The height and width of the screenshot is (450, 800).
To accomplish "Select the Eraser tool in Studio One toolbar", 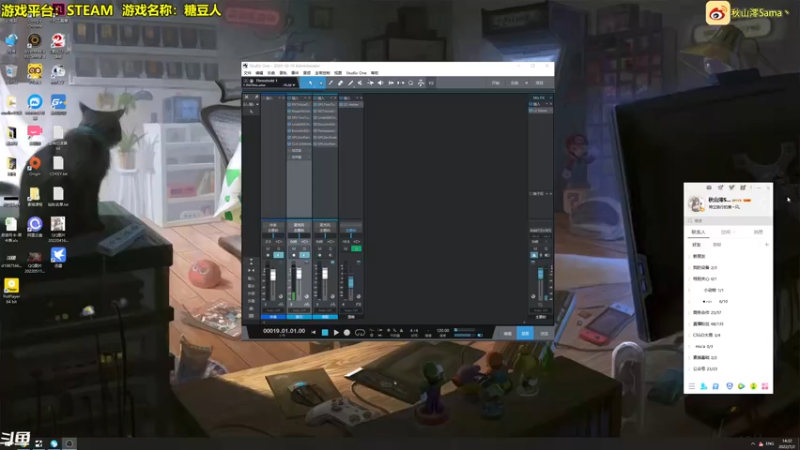I will (340, 83).
